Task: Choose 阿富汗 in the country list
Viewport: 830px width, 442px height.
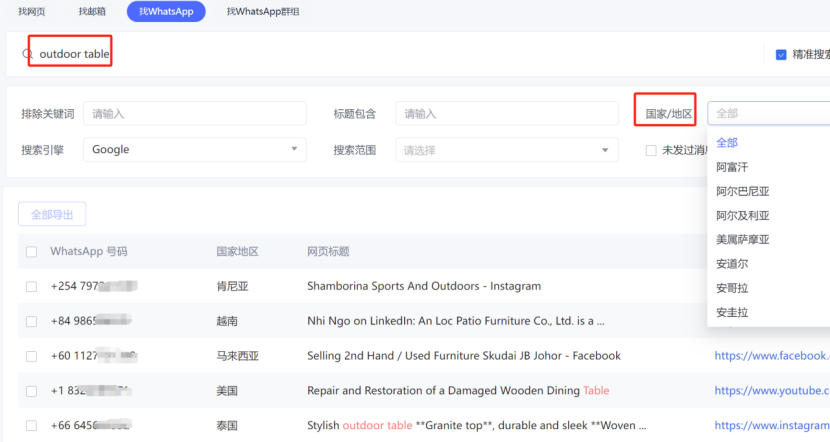Action: 732,167
